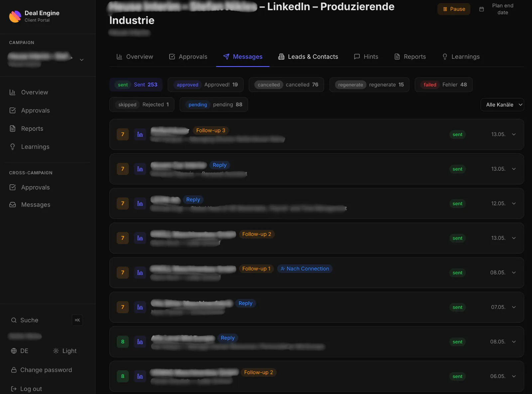The image size is (532, 394).
Task: Filter messages by Approved! 19
Action: click(205, 85)
